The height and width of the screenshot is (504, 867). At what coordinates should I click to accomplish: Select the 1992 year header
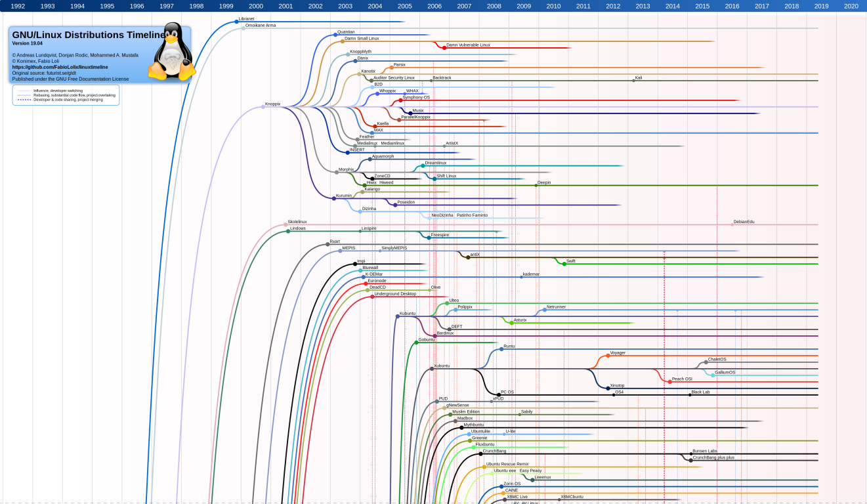coord(18,6)
